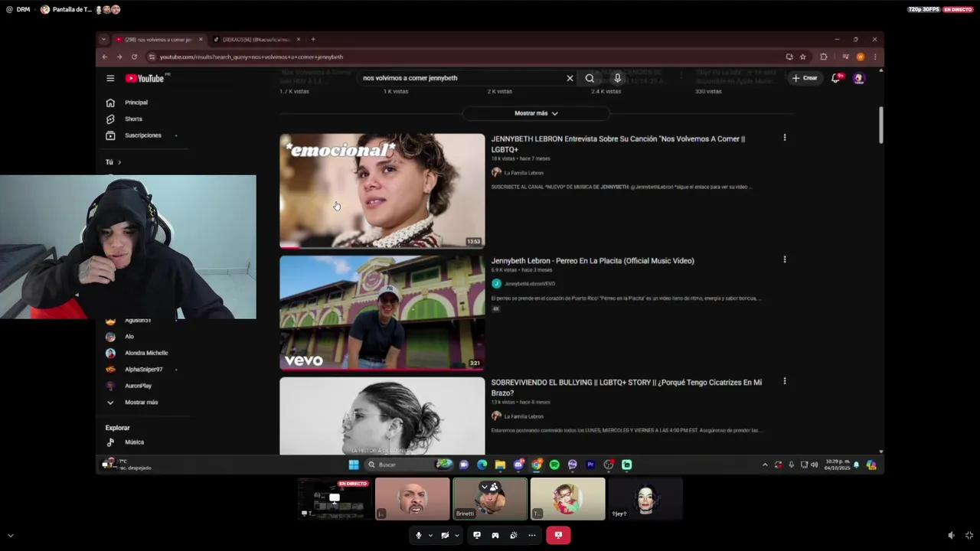The width and height of the screenshot is (980, 551).
Task: Open camera options arrow
Action: [456, 536]
